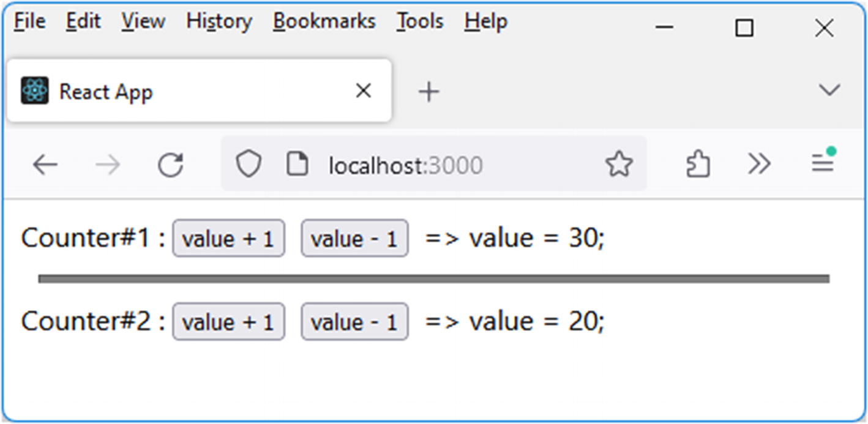
Task: Open the History menu
Action: [219, 22]
